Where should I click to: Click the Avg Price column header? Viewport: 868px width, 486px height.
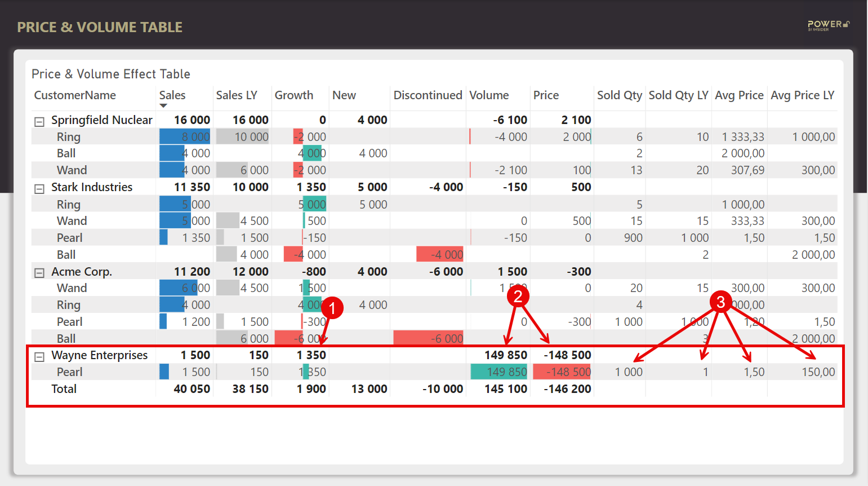[x=739, y=95]
